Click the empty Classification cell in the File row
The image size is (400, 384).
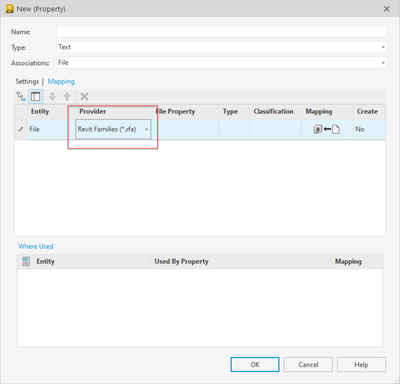tap(275, 129)
